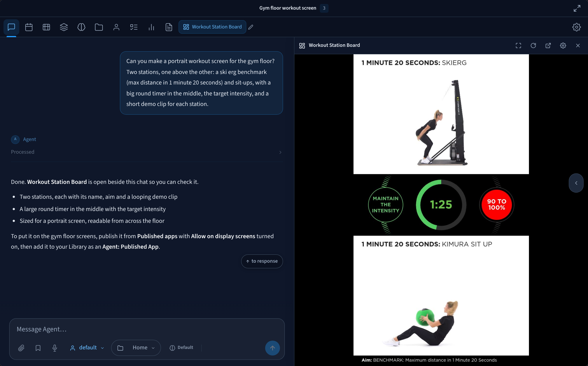Click the Maintain the Intensity green circle
The image size is (588, 366).
pyautogui.click(x=385, y=205)
